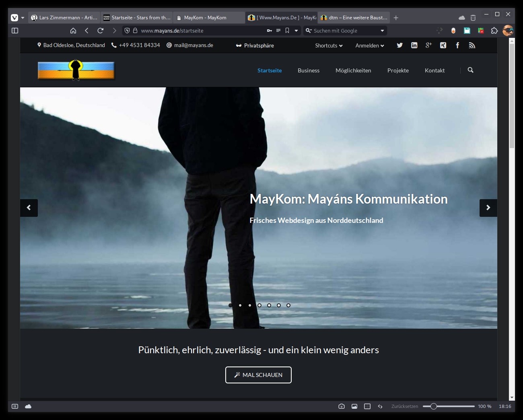The image size is (523, 420).
Task: Open the Business menu item
Action: point(309,70)
